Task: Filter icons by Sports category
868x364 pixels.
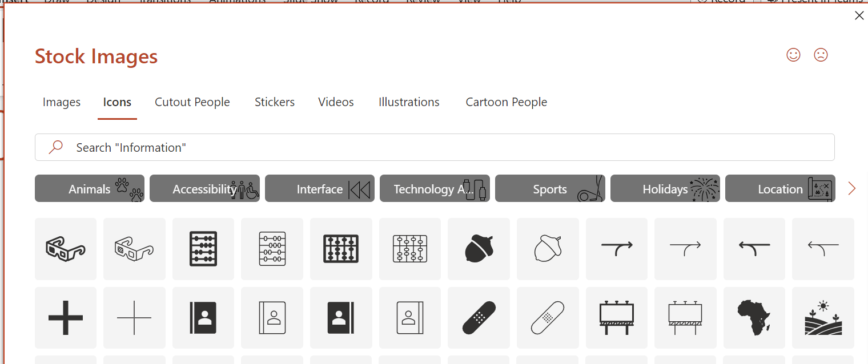Action: click(x=550, y=188)
